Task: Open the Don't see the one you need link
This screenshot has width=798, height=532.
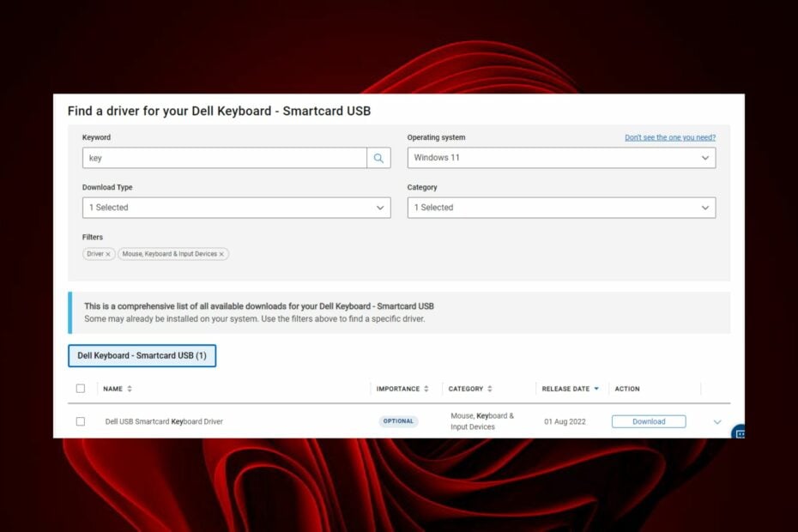Action: click(670, 137)
